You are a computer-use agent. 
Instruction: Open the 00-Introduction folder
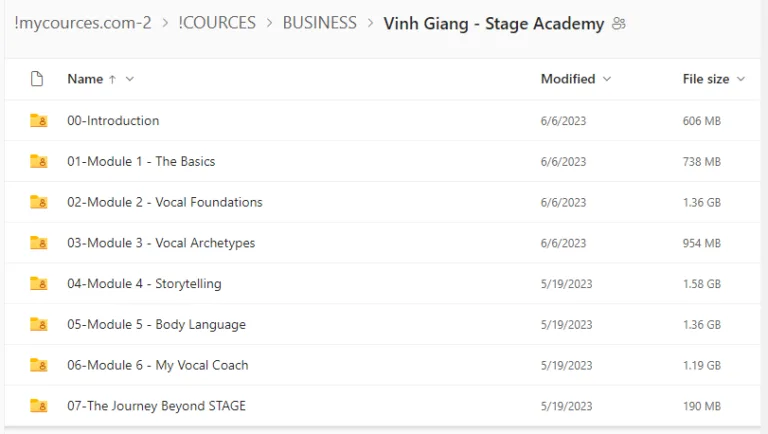tap(113, 121)
